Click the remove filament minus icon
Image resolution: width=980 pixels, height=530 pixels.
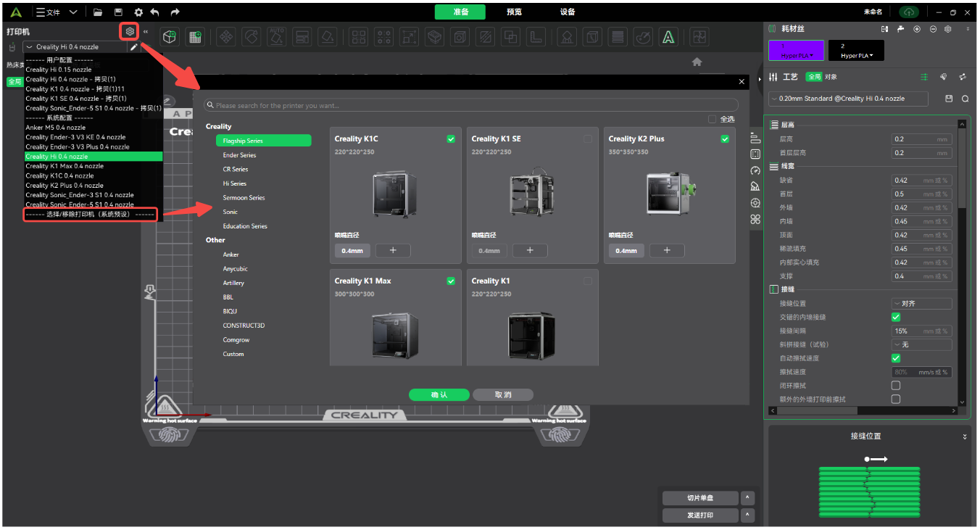pyautogui.click(x=933, y=29)
